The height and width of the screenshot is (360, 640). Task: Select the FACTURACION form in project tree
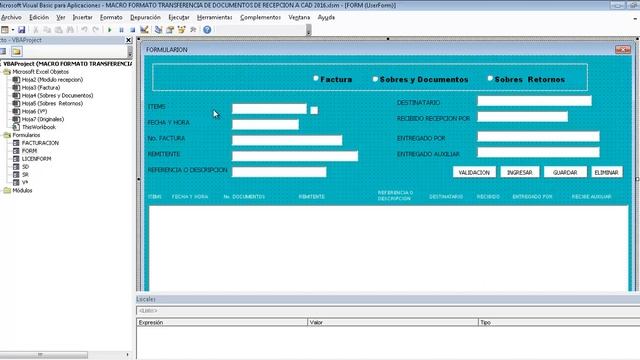[x=40, y=143]
